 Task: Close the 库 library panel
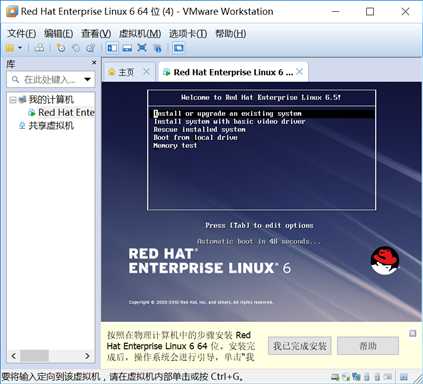tap(94, 62)
